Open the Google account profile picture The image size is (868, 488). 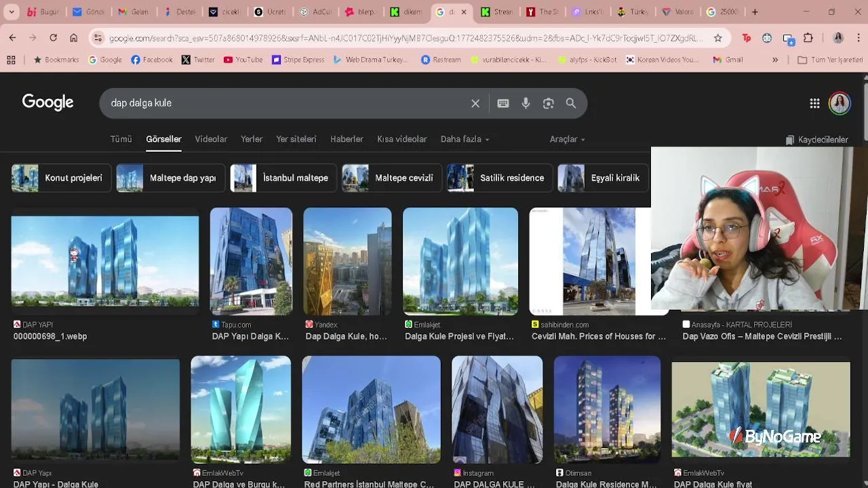click(x=840, y=103)
